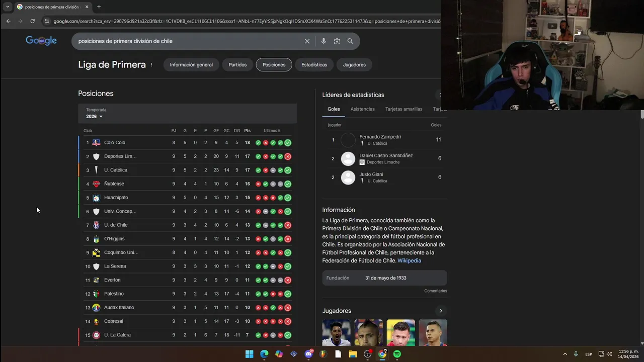Open a new Chrome tab

[99, 7]
